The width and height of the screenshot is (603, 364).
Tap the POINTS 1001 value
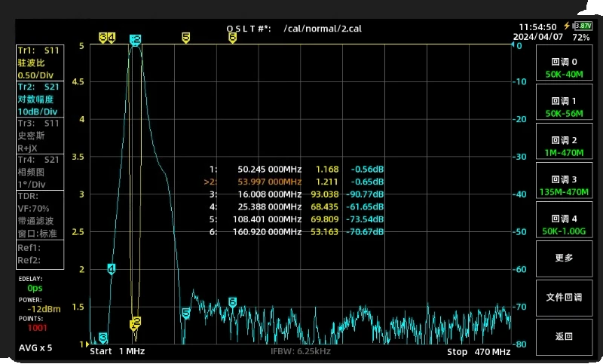[37, 328]
